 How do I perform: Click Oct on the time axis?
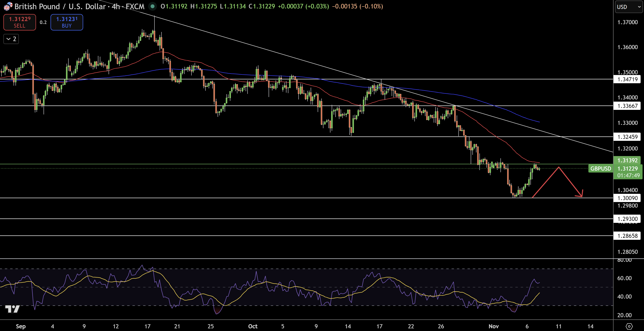[253, 326]
